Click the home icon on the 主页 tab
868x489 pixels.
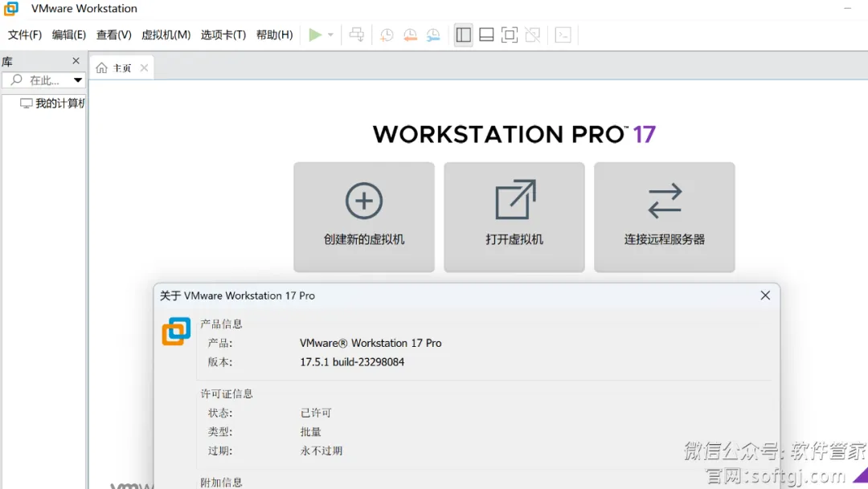click(x=101, y=68)
